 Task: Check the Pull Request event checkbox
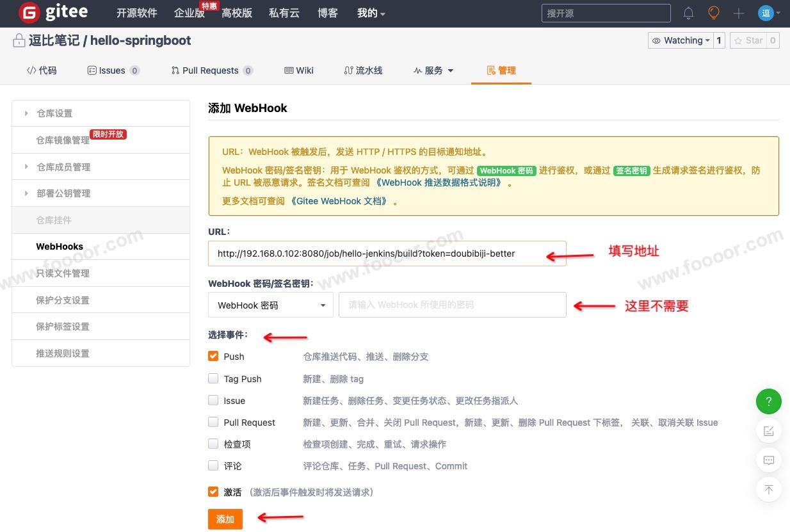coord(213,423)
